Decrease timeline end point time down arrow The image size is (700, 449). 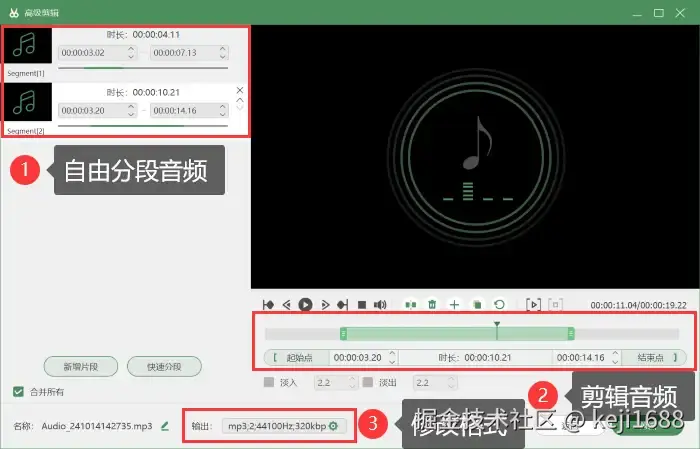pyautogui.click(x=615, y=362)
